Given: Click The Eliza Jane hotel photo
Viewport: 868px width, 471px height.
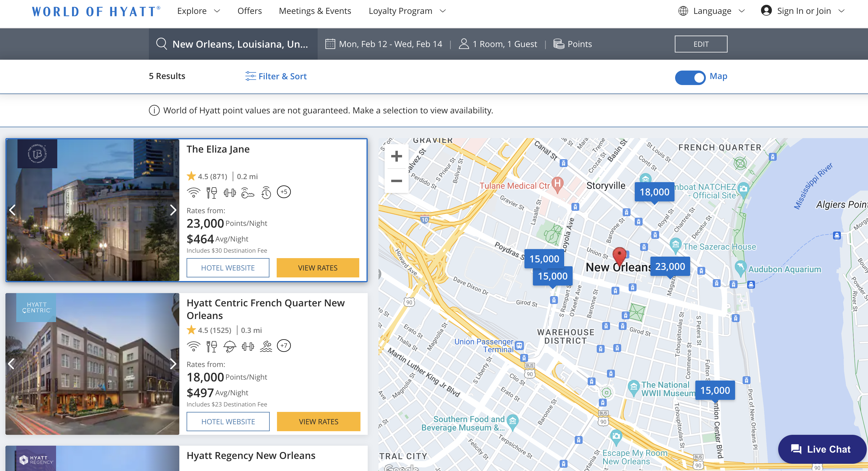Looking at the screenshot, I should pyautogui.click(x=93, y=210).
